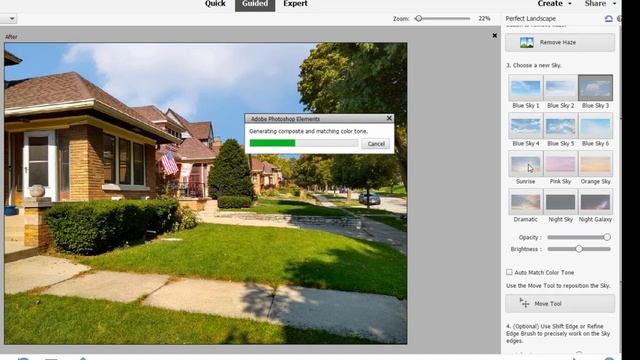Click the Remove Haze button
This screenshot has width=640, height=360.
click(x=560, y=42)
